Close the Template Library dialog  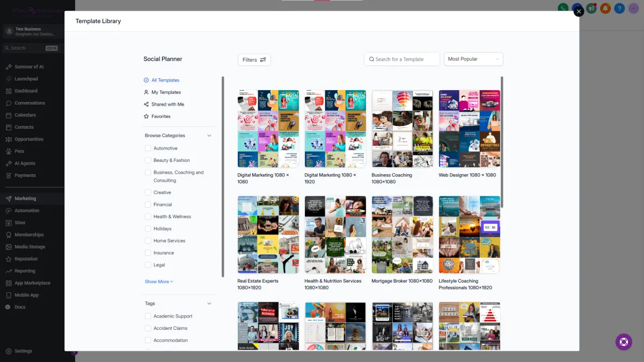tap(579, 11)
